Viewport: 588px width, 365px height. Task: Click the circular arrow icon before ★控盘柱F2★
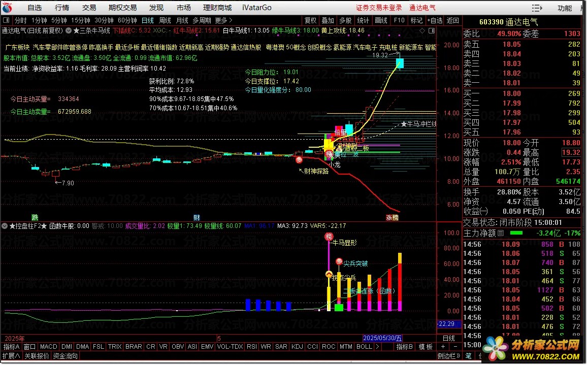click(x=5, y=226)
